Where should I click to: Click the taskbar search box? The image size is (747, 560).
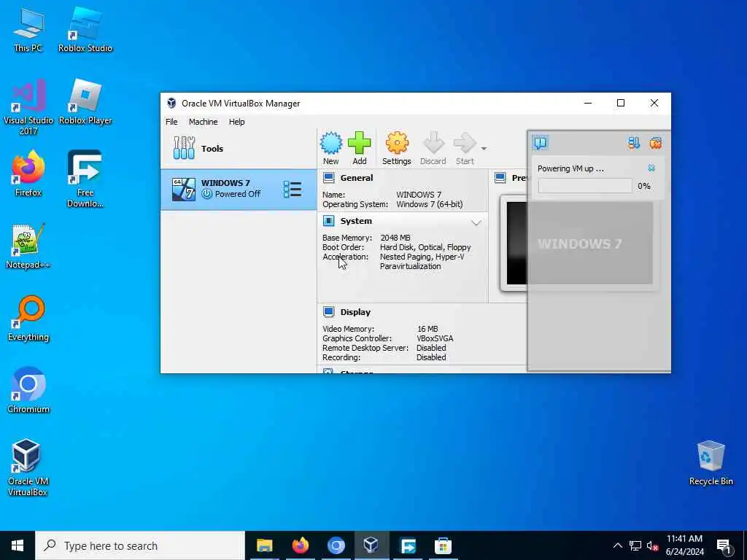pyautogui.click(x=140, y=545)
